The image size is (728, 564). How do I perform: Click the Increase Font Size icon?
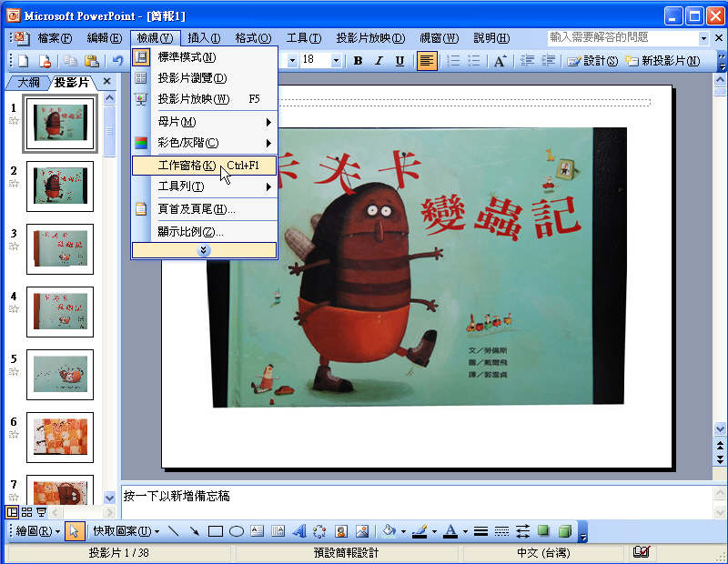pyautogui.click(x=500, y=61)
